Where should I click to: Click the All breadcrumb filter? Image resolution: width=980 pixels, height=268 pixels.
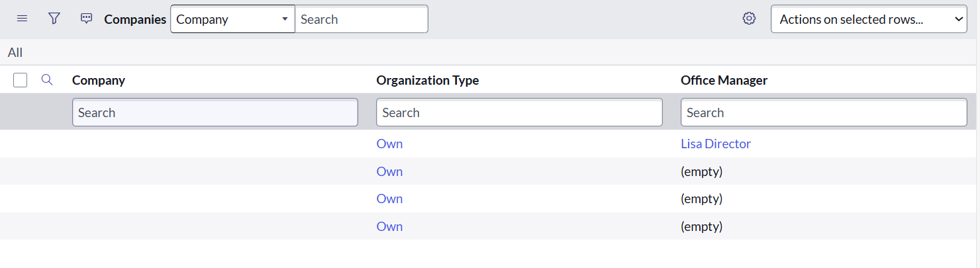pyautogui.click(x=15, y=52)
